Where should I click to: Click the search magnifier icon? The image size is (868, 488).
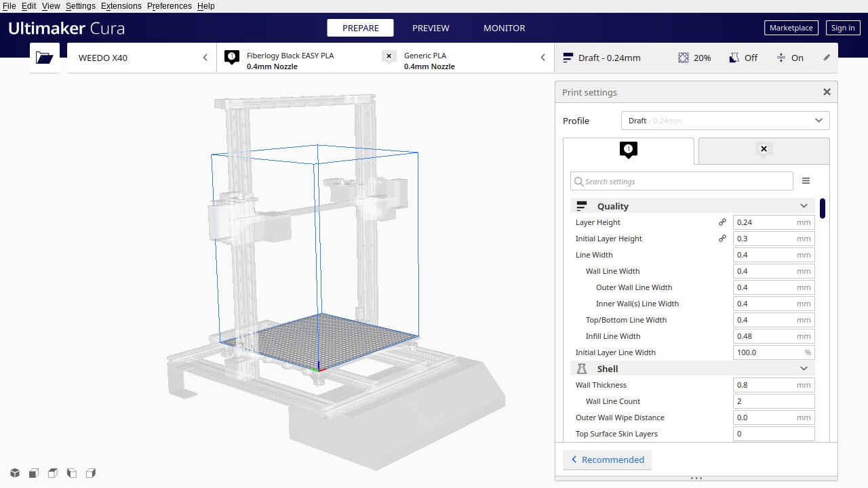578,182
